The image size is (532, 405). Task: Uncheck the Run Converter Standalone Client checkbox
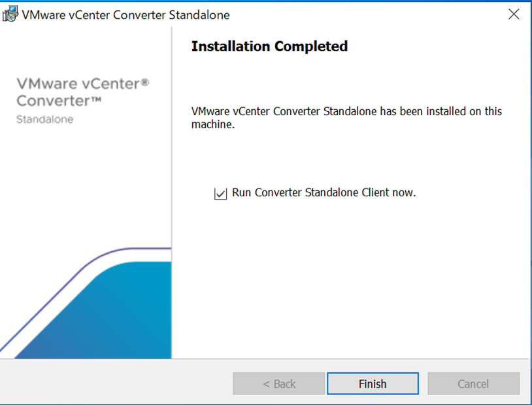[220, 194]
